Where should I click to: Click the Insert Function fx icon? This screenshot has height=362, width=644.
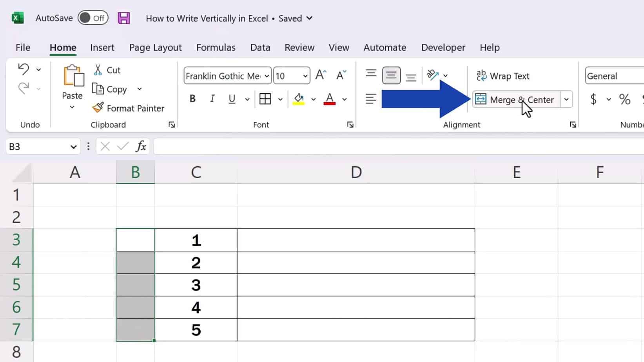pos(141,146)
